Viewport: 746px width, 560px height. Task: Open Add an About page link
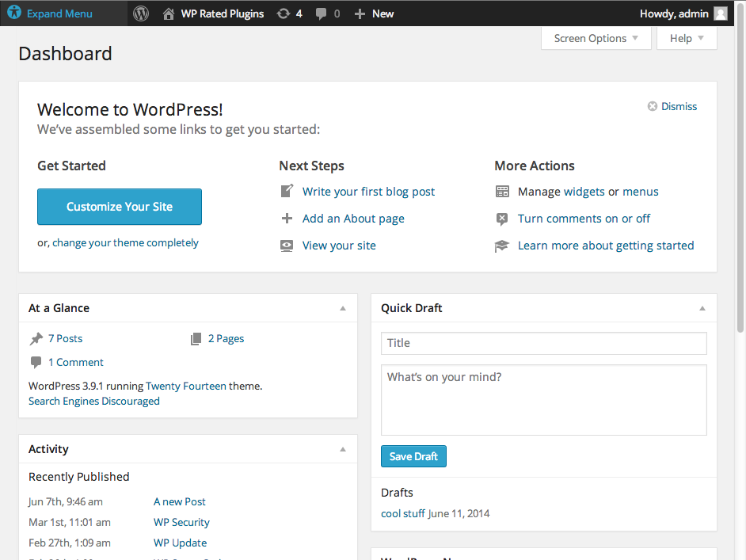pos(353,219)
